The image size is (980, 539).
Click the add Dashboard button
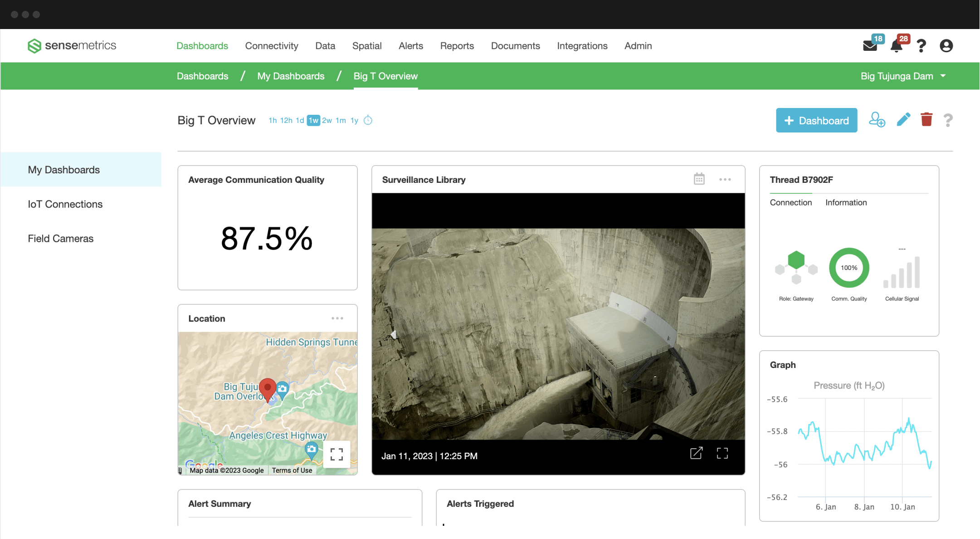[x=816, y=120]
